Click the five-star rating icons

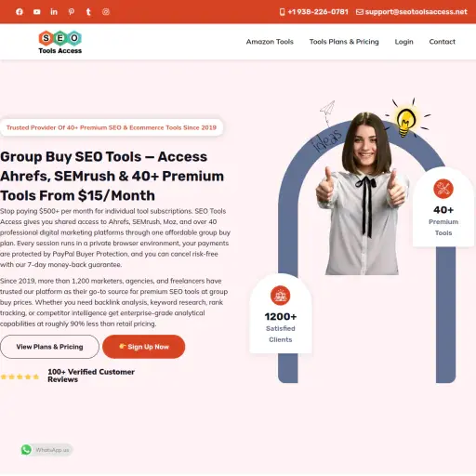coord(20,377)
